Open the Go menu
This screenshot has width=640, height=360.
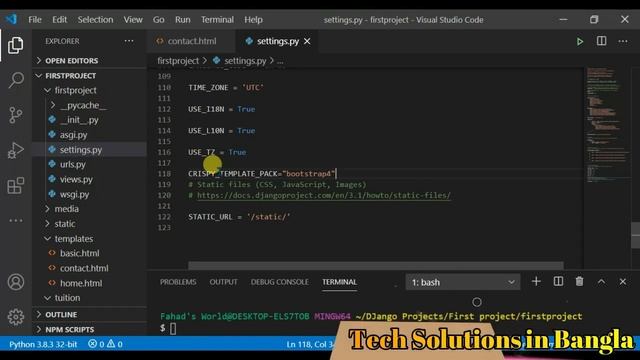coord(159,20)
